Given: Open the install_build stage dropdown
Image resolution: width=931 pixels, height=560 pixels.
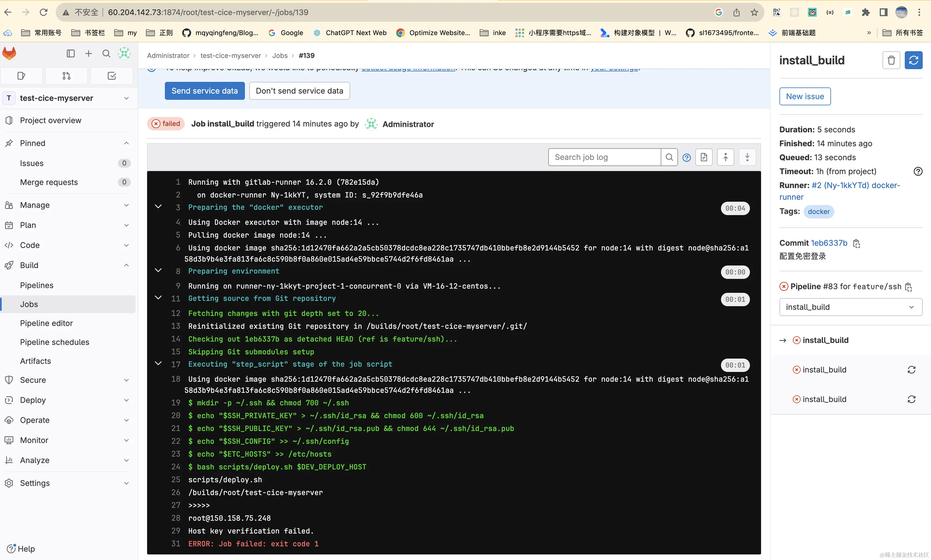Looking at the screenshot, I should pos(851,307).
